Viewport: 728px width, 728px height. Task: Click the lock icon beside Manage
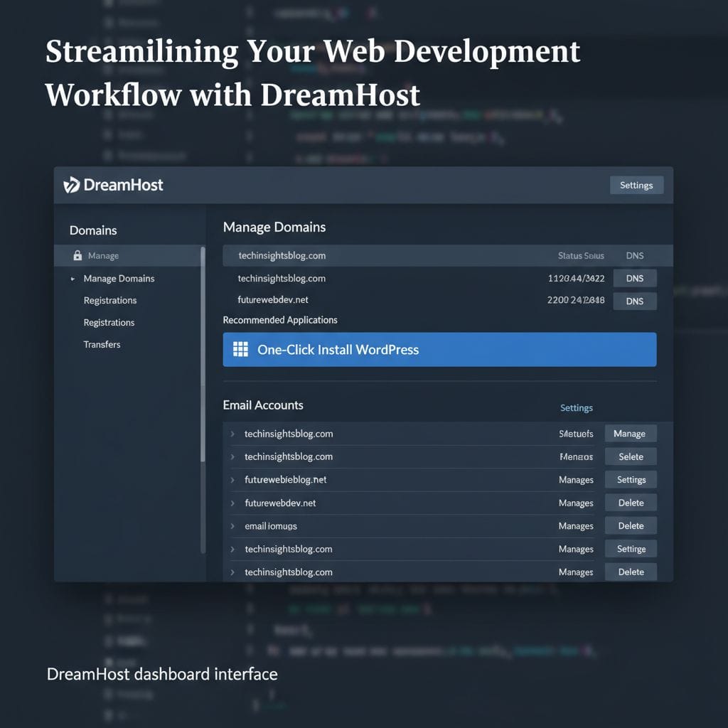pyautogui.click(x=77, y=255)
